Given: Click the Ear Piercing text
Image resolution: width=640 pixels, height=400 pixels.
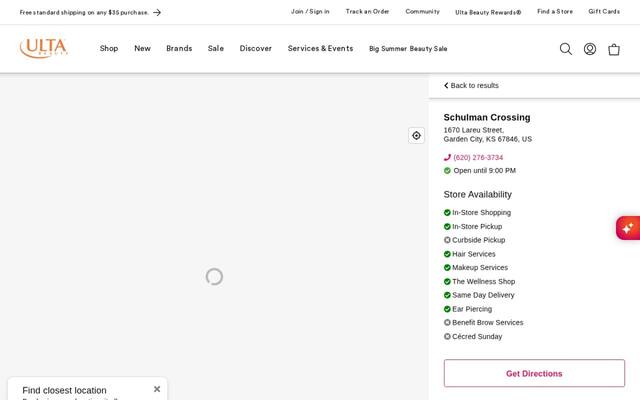Looking at the screenshot, I should pos(472,309).
